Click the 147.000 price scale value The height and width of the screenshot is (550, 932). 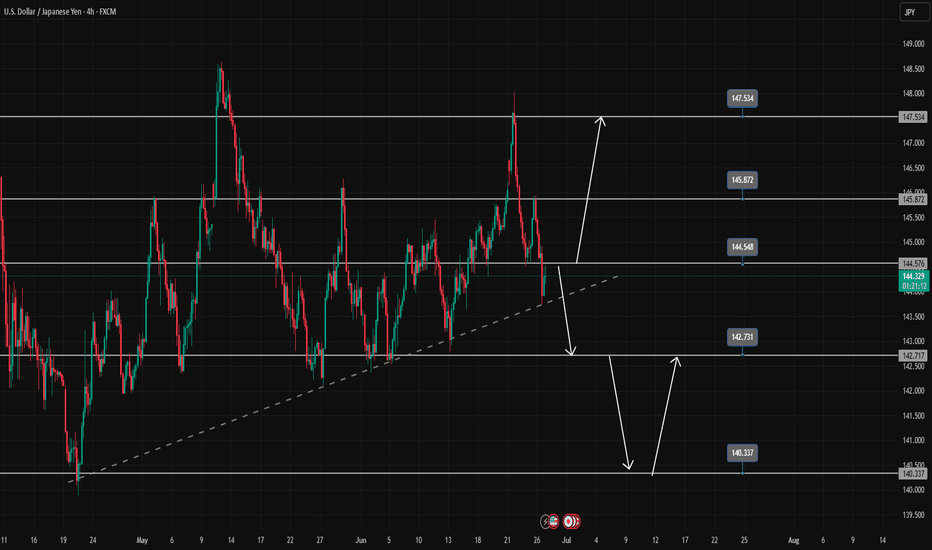click(914, 143)
